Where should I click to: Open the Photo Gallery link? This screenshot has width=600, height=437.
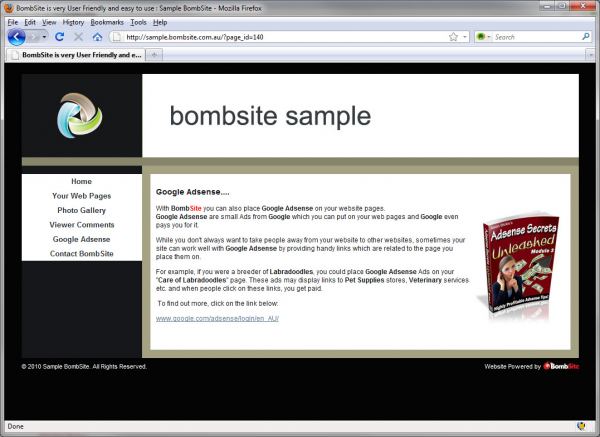(82, 210)
